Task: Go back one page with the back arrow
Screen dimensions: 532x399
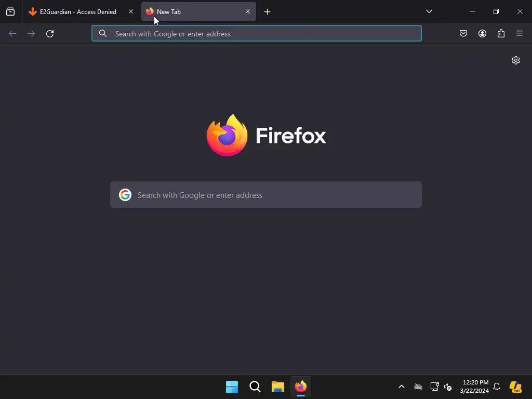Action: [12, 34]
